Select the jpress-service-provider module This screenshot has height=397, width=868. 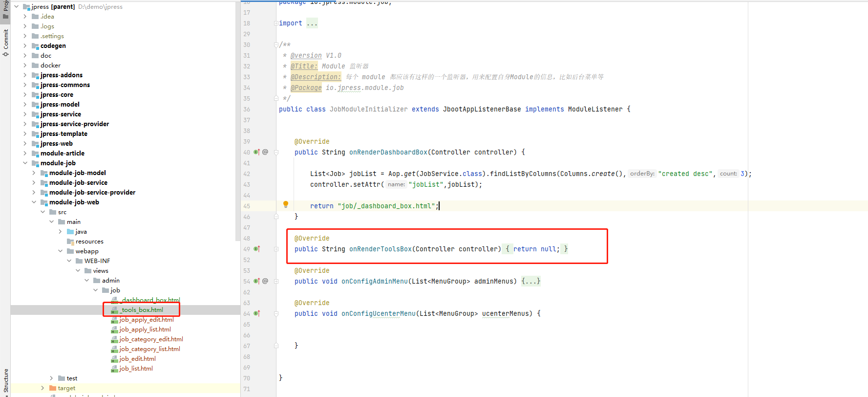tap(75, 124)
